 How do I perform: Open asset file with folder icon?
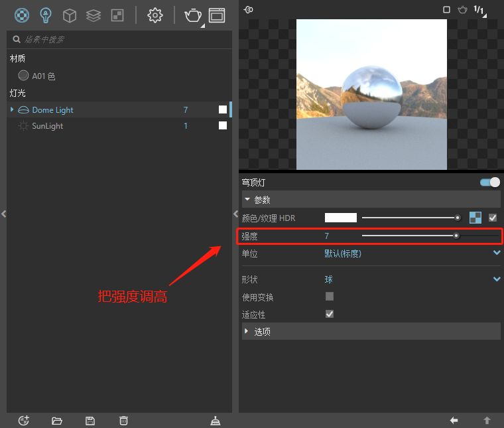click(57, 421)
